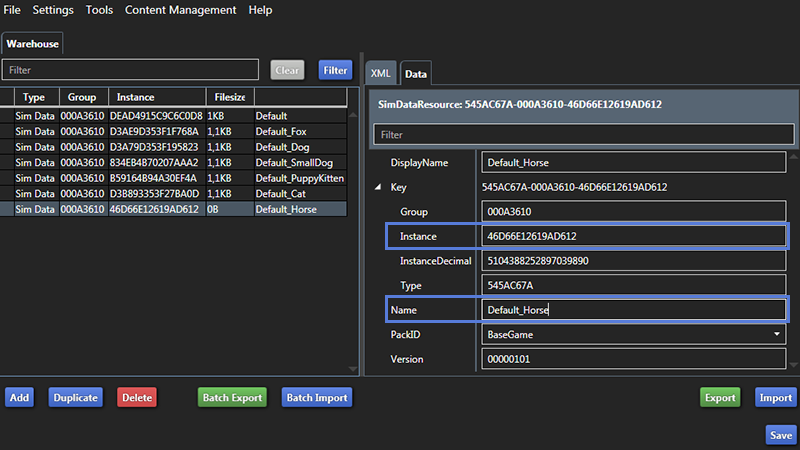800x450 pixels.
Task: Open the Settings menu
Action: (x=53, y=10)
